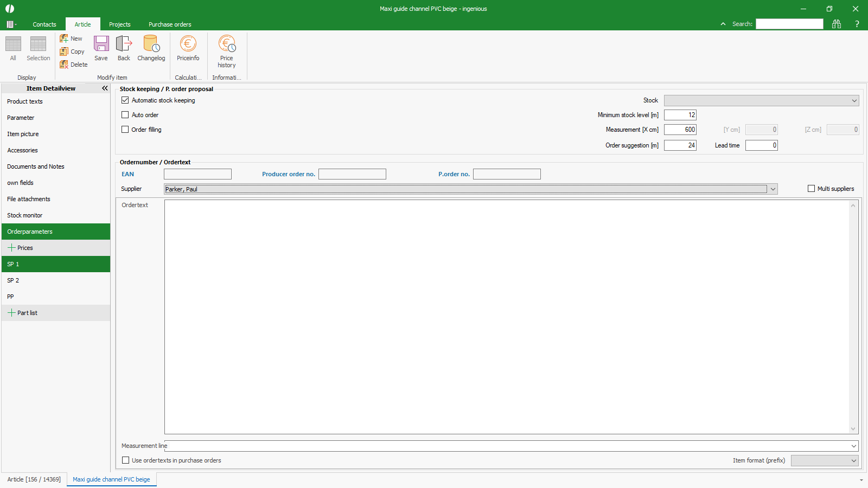Delete the current item
This screenshot has width=868, height=488.
tap(73, 65)
